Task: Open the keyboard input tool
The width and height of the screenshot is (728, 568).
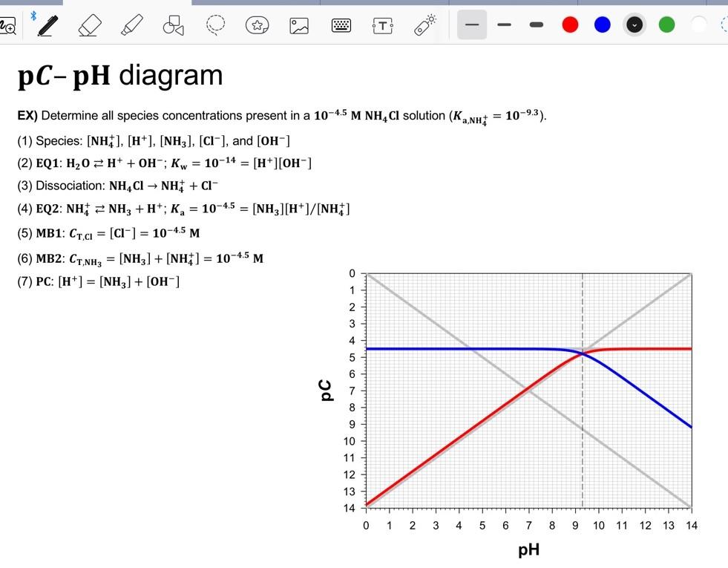Action: pos(341,25)
